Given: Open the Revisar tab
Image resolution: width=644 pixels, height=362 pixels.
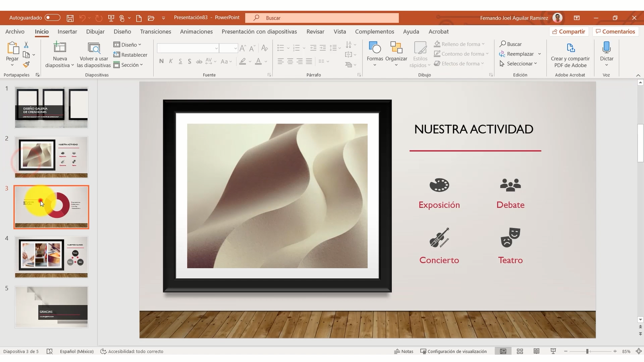Looking at the screenshot, I should [x=315, y=31].
